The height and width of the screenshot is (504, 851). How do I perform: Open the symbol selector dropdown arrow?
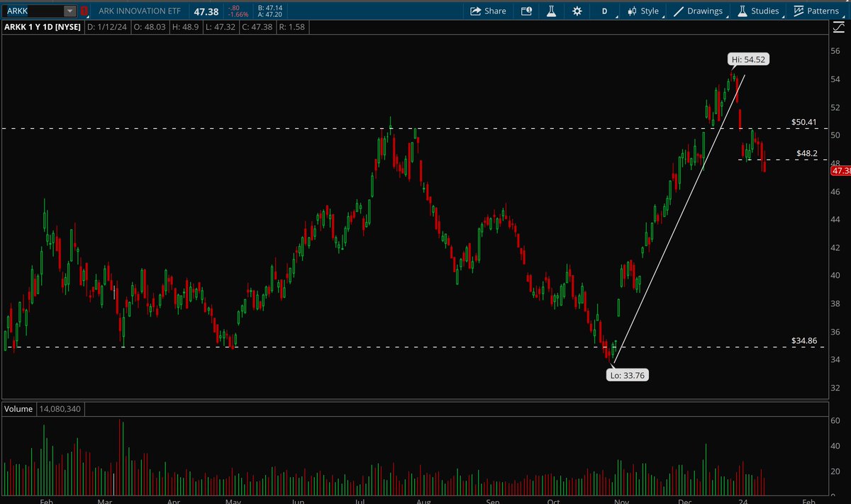click(69, 11)
